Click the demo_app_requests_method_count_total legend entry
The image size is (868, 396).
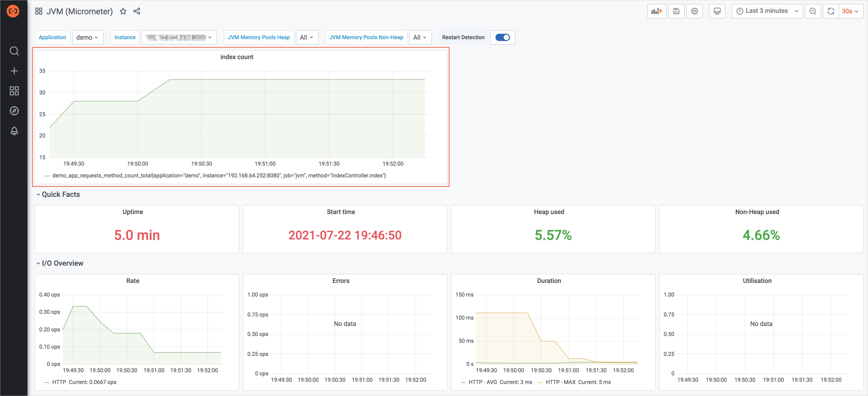click(219, 175)
